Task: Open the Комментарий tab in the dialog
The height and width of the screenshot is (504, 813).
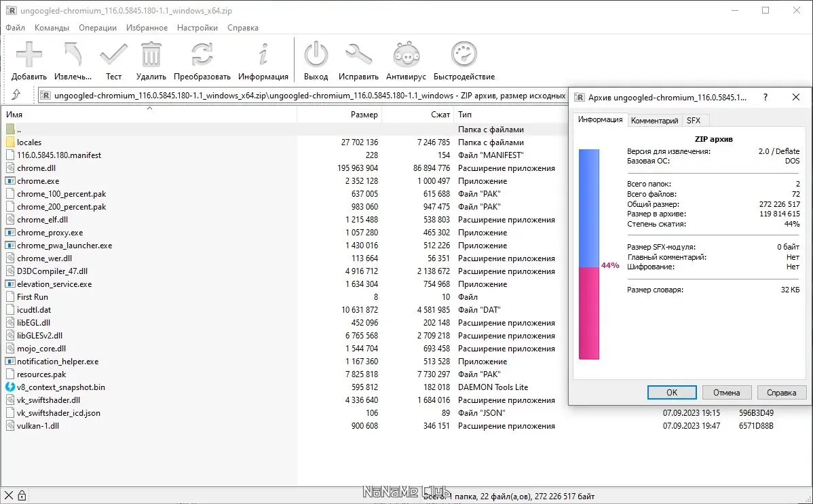Action: (654, 120)
